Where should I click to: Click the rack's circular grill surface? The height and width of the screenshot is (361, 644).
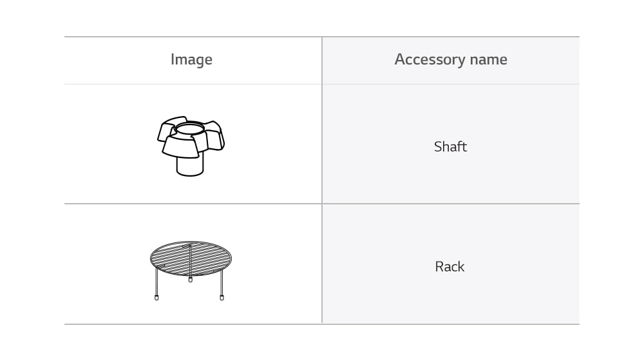pyautogui.click(x=190, y=258)
